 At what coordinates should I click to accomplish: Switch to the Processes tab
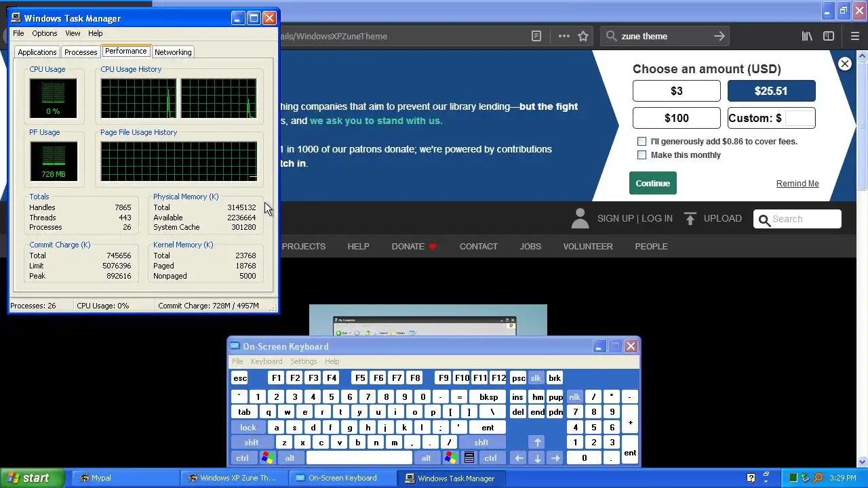tap(81, 52)
